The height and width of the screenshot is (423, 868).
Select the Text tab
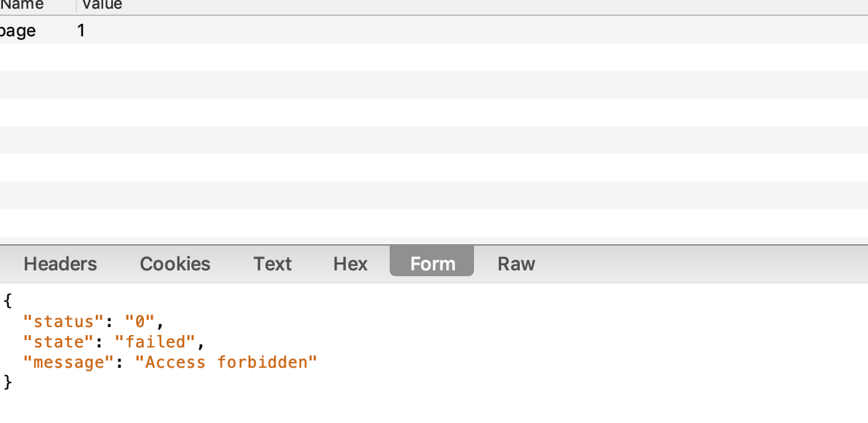pyautogui.click(x=273, y=264)
